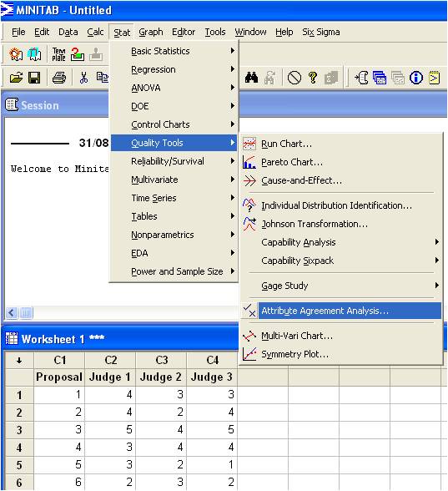Click the Individual Distribution Identification icon
448x491 pixels.
(249, 205)
